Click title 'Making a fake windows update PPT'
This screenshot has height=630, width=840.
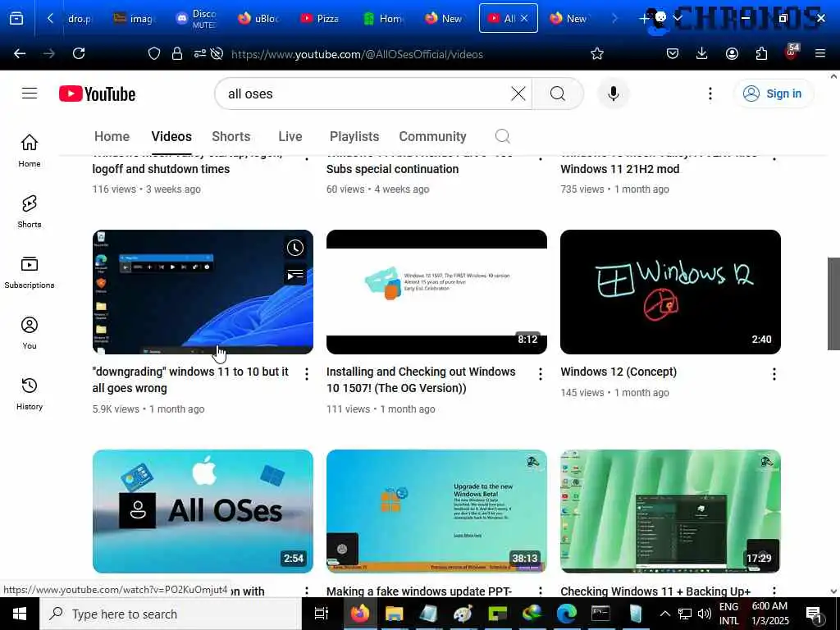point(419,591)
